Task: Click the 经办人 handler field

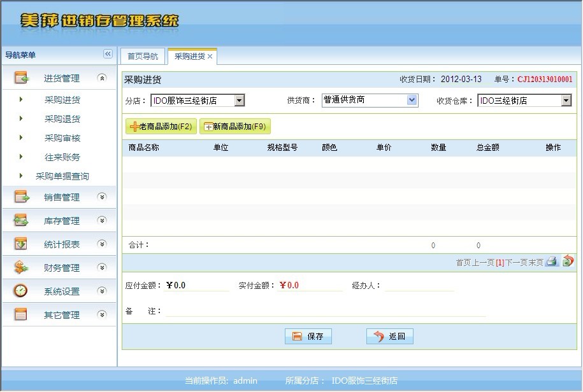Action: pos(419,286)
